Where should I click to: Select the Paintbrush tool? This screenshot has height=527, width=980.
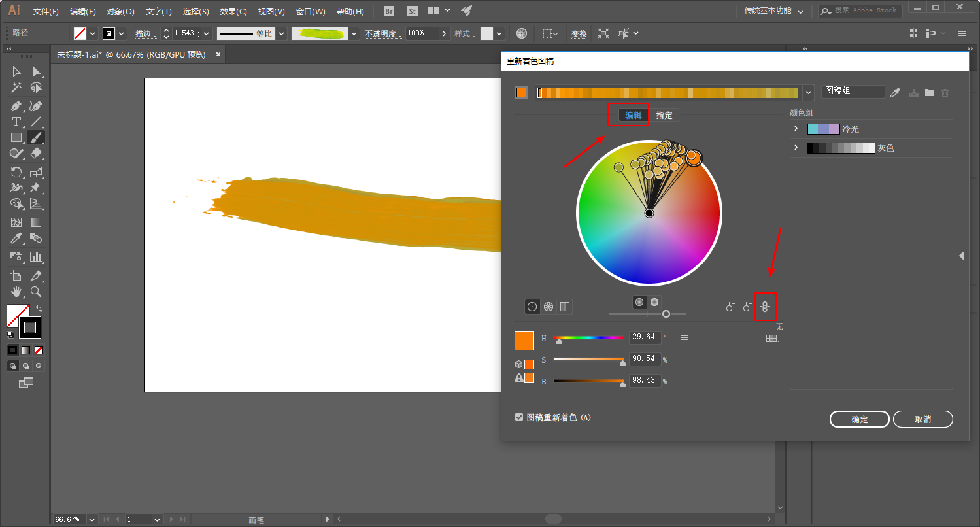[36, 137]
